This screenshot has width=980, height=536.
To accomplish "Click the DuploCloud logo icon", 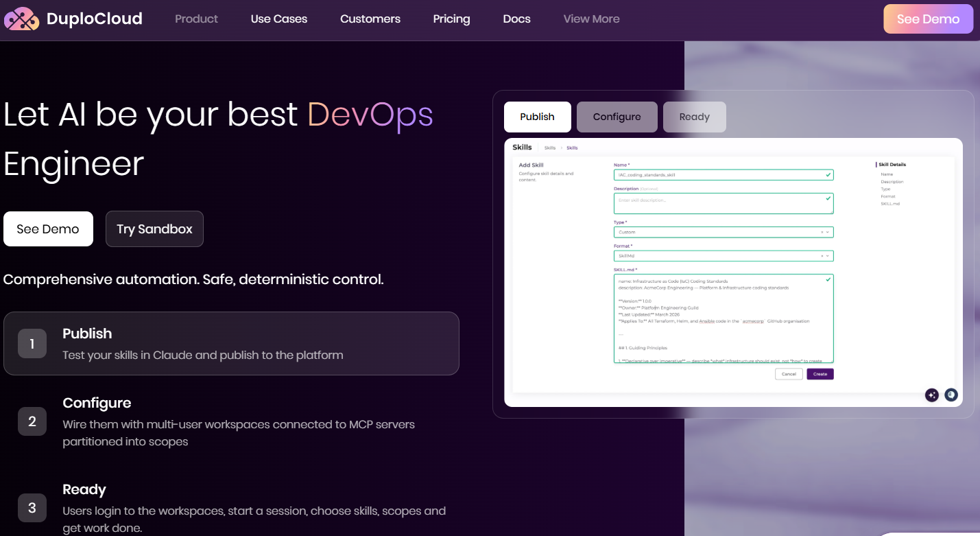I will tap(21, 19).
